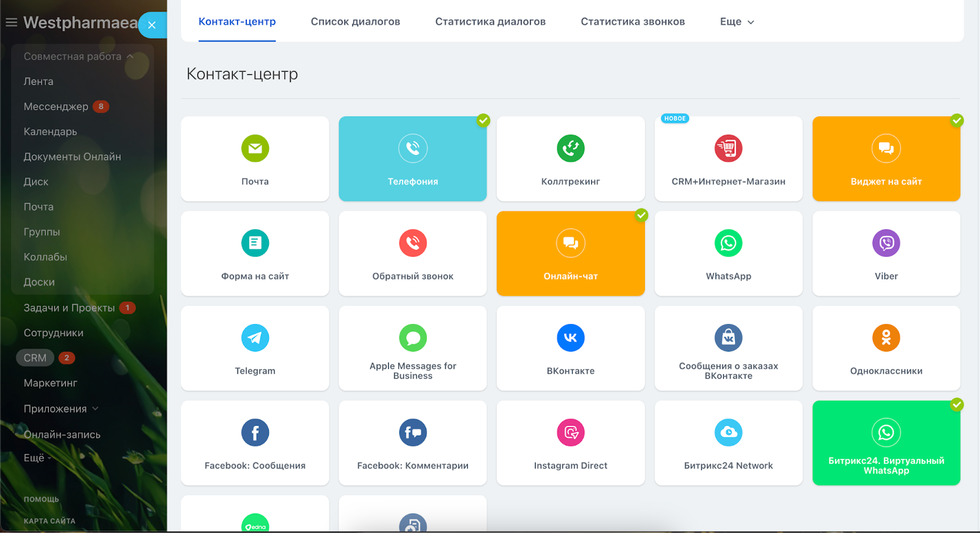
Task: Open Онлайн-запись in the sidebar
Action: click(62, 434)
